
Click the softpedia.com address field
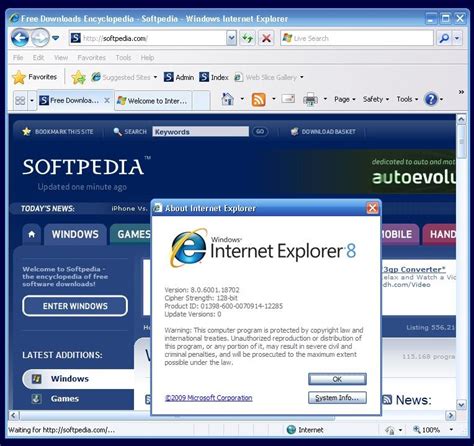148,38
